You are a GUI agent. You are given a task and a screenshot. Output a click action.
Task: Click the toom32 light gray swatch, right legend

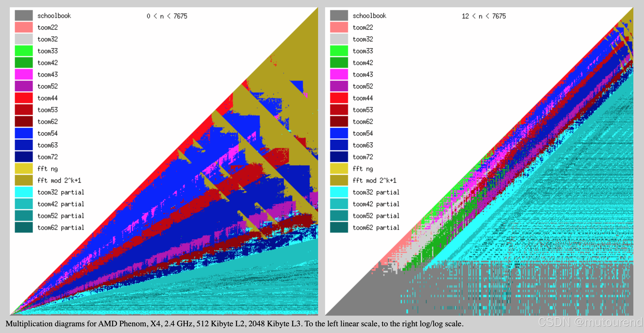[x=339, y=39]
